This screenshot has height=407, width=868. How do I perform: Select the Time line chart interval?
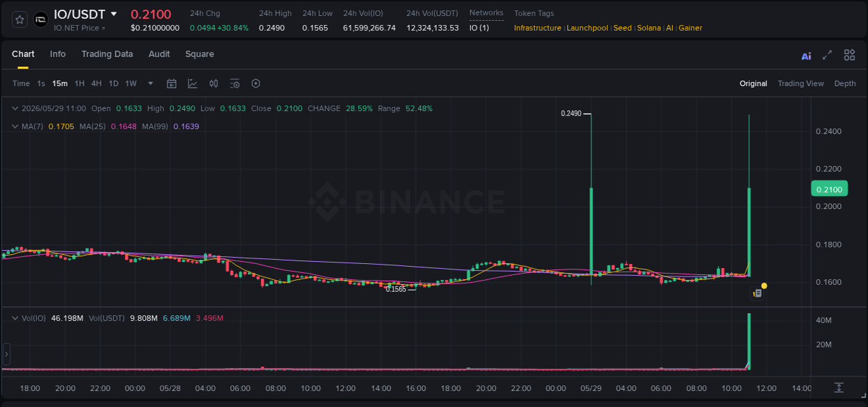pyautogui.click(x=21, y=83)
